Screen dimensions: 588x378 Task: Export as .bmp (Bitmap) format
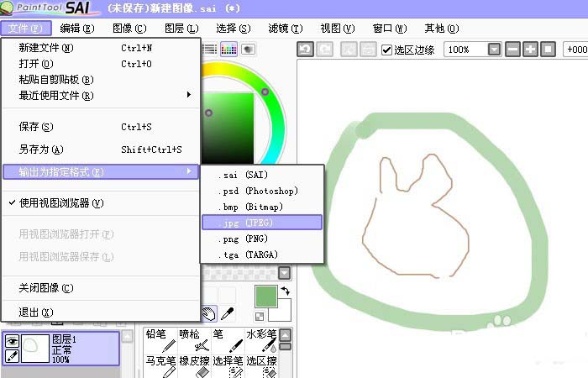tap(262, 207)
